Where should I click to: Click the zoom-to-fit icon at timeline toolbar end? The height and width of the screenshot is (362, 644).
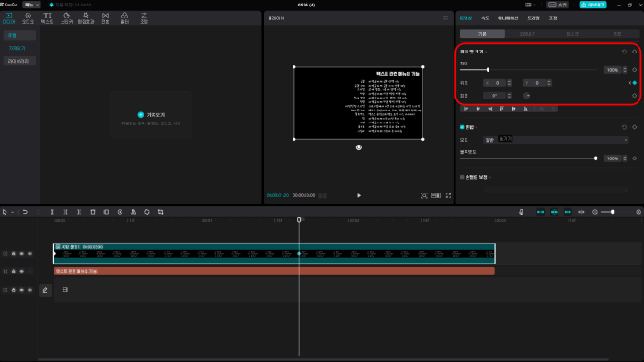tap(638, 212)
